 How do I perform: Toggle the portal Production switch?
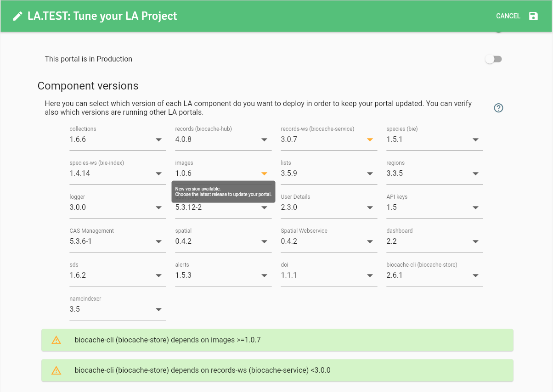coord(494,59)
